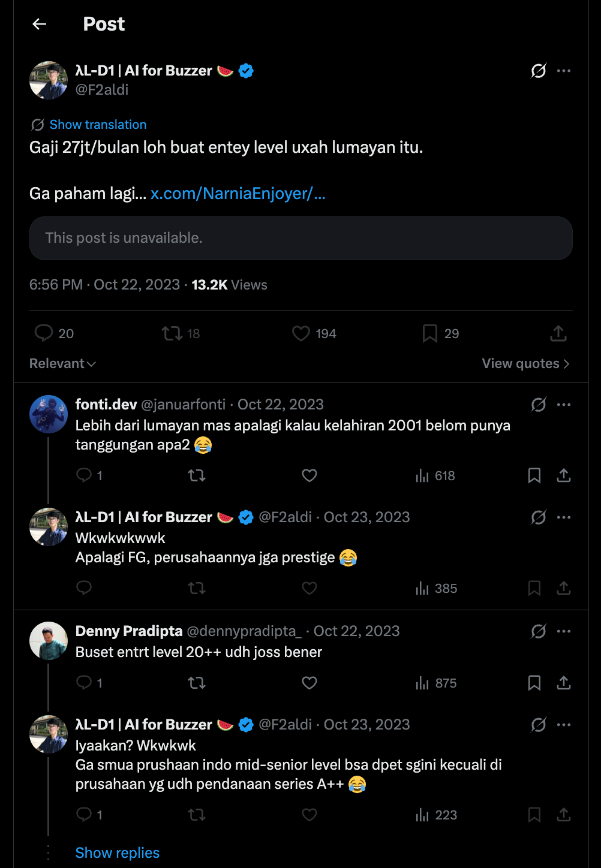This screenshot has width=601, height=868.
Task: Share the main post via upload icon
Action: click(558, 333)
